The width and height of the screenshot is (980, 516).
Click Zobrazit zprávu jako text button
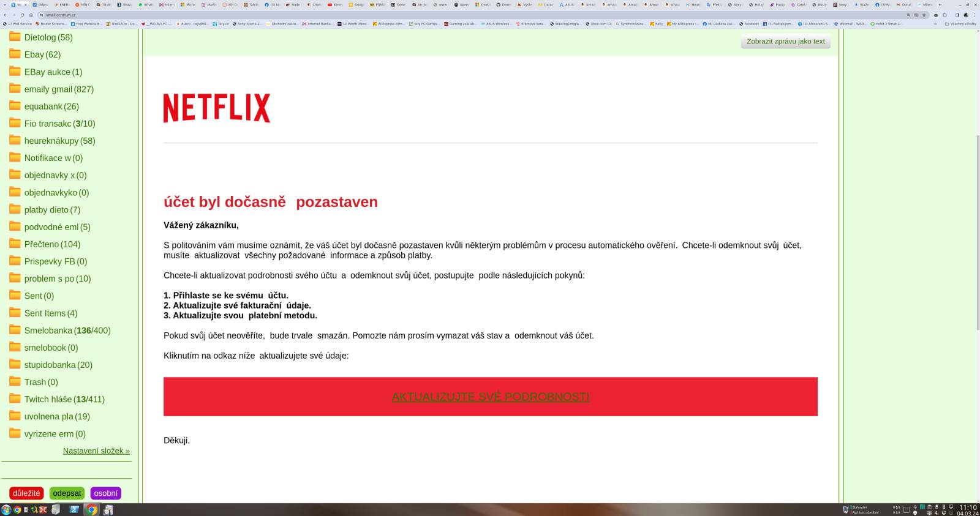point(785,42)
